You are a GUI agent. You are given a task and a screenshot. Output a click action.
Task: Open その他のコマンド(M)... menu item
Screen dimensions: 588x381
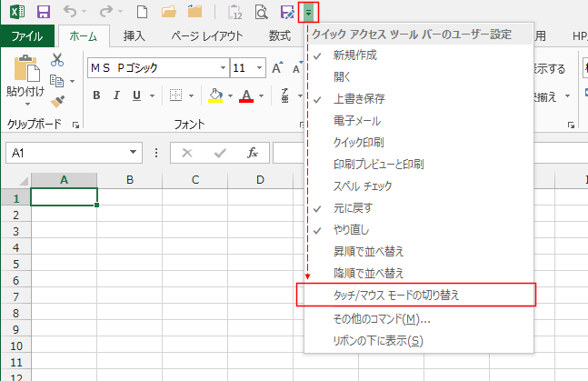pyautogui.click(x=419, y=319)
